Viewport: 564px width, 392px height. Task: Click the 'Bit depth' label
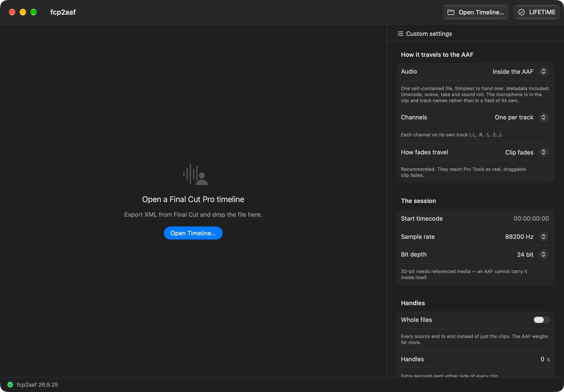[414, 254]
